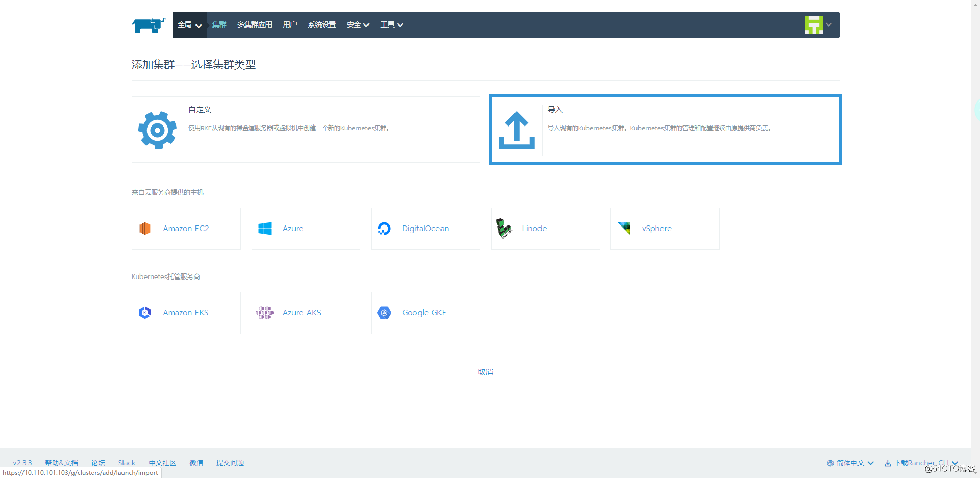Expand the 下载Rancher CLI dropdown arrow

click(x=955, y=464)
